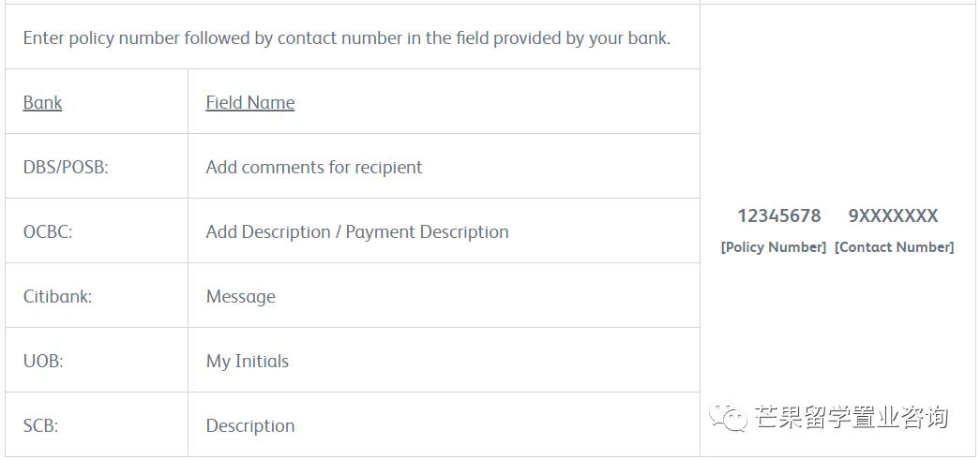Click the instruction sentence about policy number

(x=346, y=38)
